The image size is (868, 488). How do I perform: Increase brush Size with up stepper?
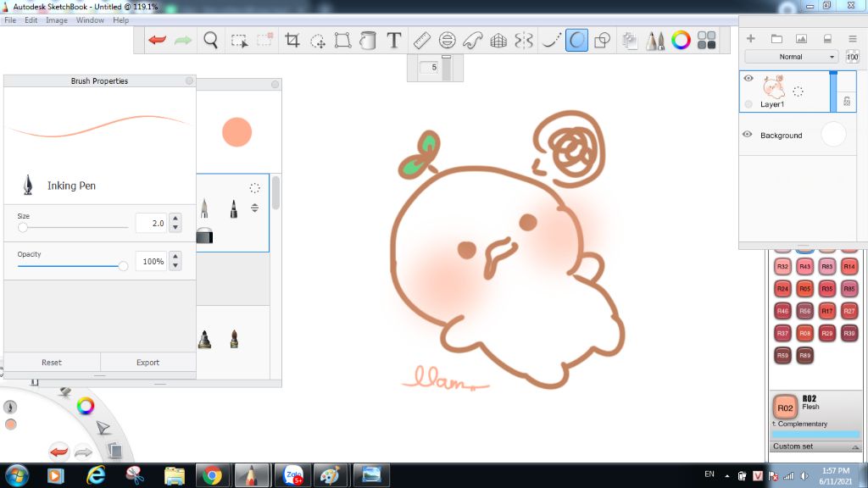[x=175, y=218]
